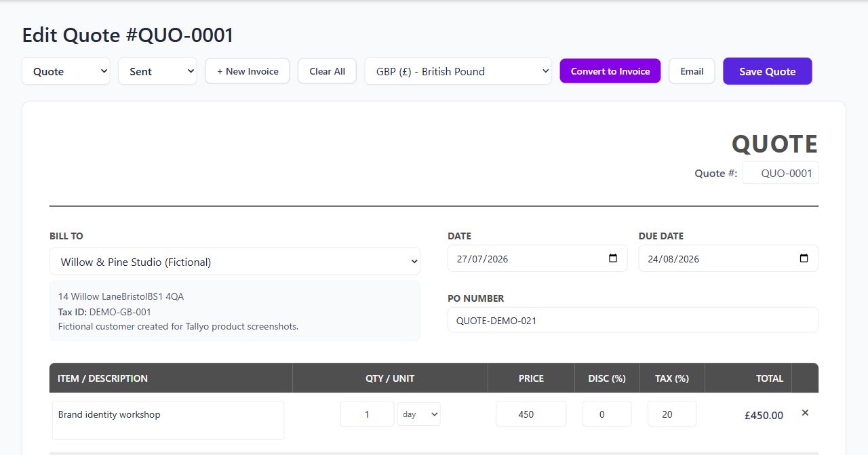Open the Quote document type dropdown
Screen dimensions: 868x455
66,71
